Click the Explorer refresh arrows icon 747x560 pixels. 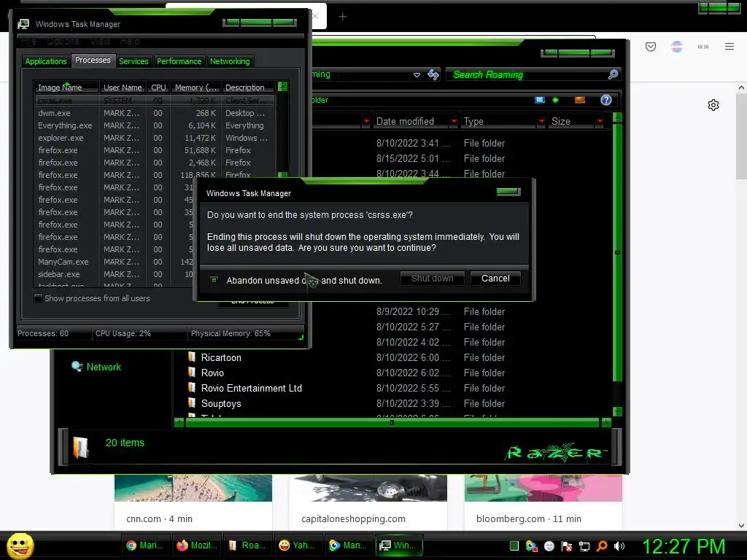(x=433, y=75)
